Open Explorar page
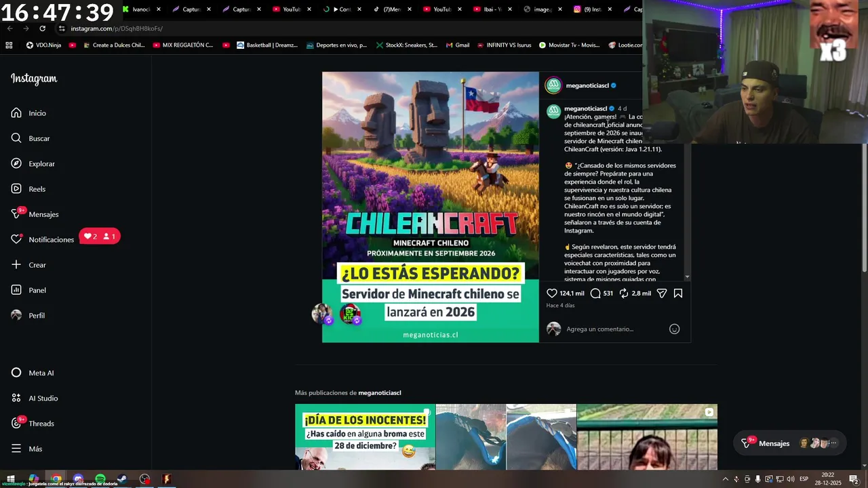This screenshot has width=868, height=488. coord(33,164)
